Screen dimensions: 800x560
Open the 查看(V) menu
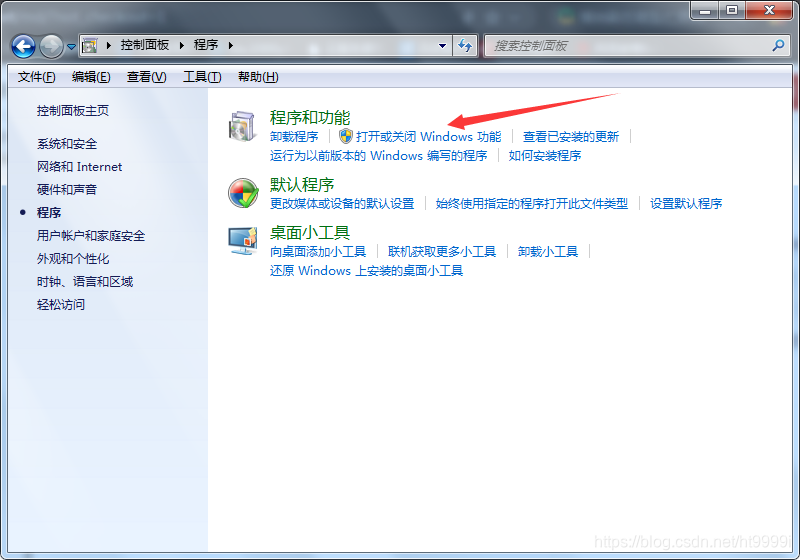[147, 77]
